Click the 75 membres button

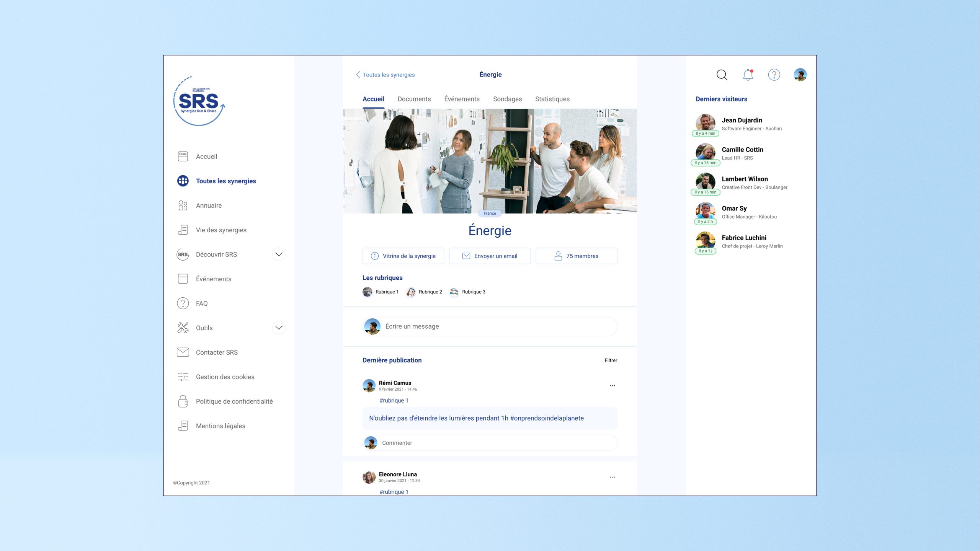(576, 256)
